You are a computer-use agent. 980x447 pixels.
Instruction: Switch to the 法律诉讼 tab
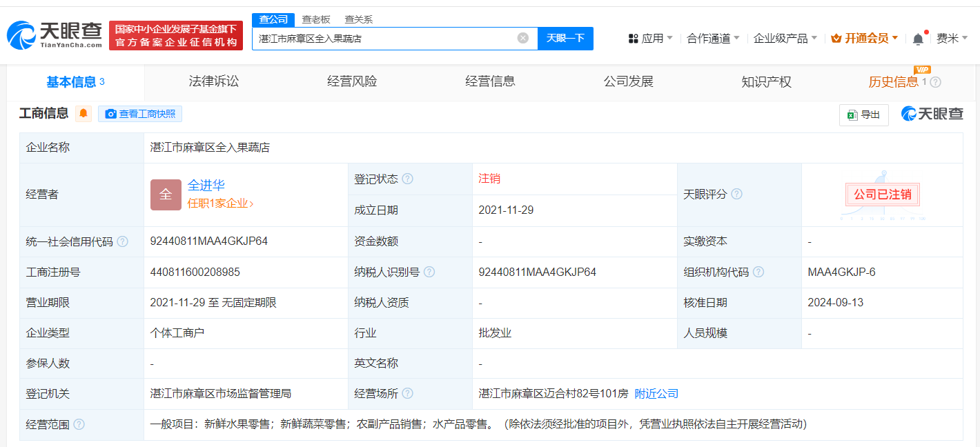(213, 81)
